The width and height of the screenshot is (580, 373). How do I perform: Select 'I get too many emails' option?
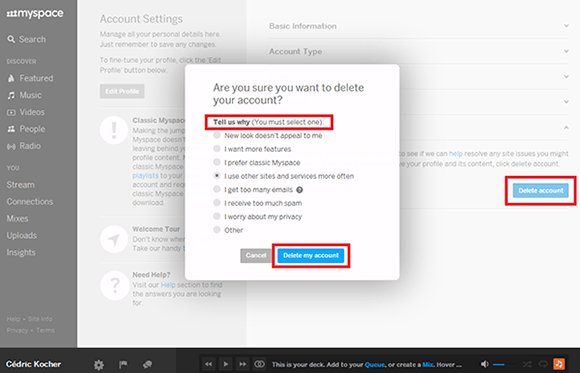click(217, 189)
